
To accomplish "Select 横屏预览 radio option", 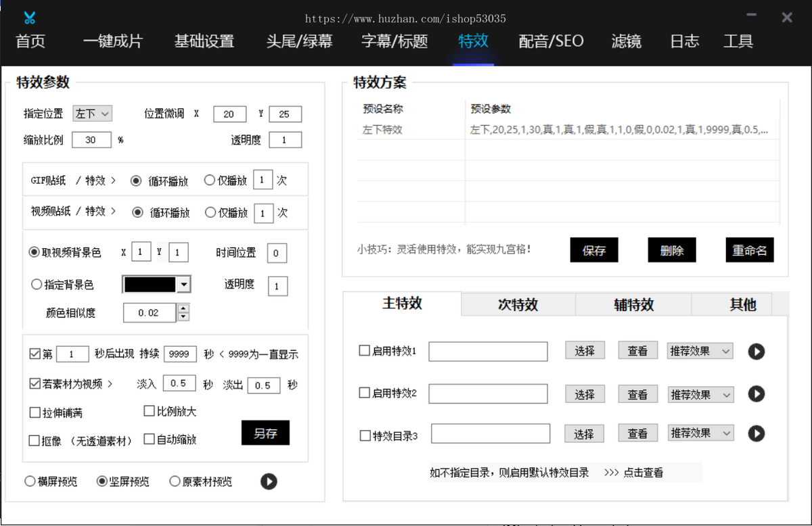I will pos(30,481).
